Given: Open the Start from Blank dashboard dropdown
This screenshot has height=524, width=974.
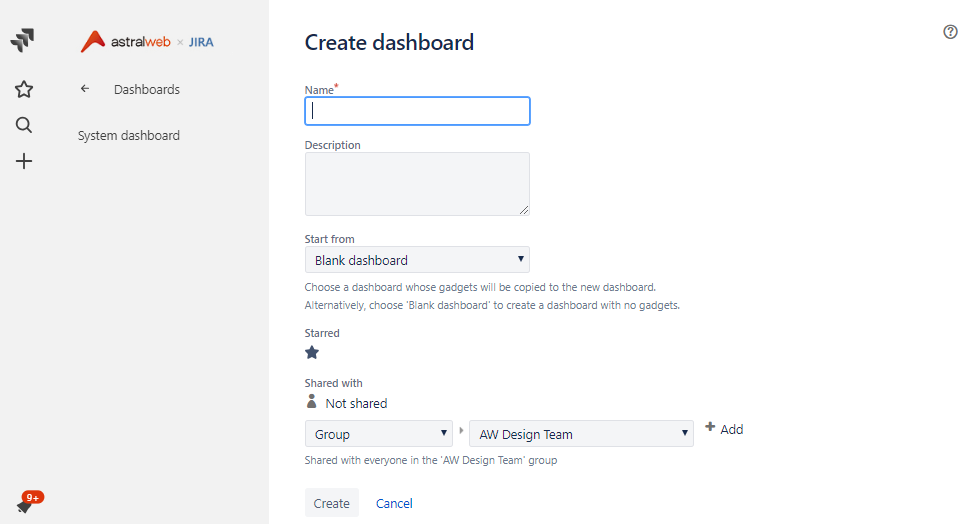Looking at the screenshot, I should 417,260.
